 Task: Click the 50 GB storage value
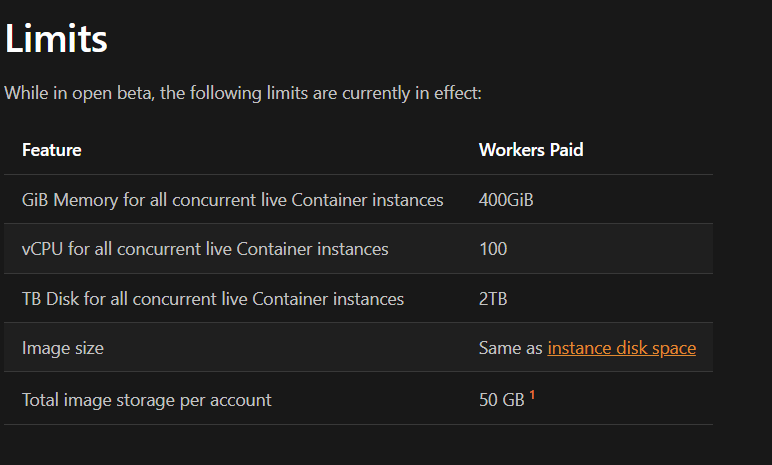[x=502, y=399]
